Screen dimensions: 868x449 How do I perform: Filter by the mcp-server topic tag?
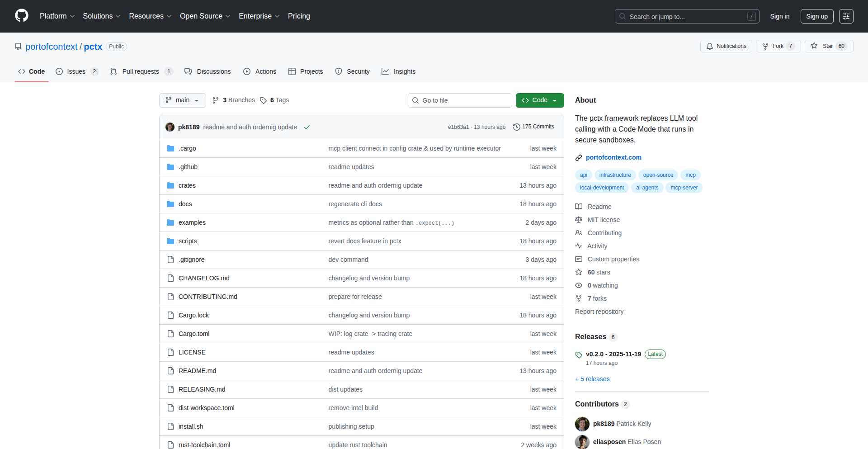coord(684,188)
